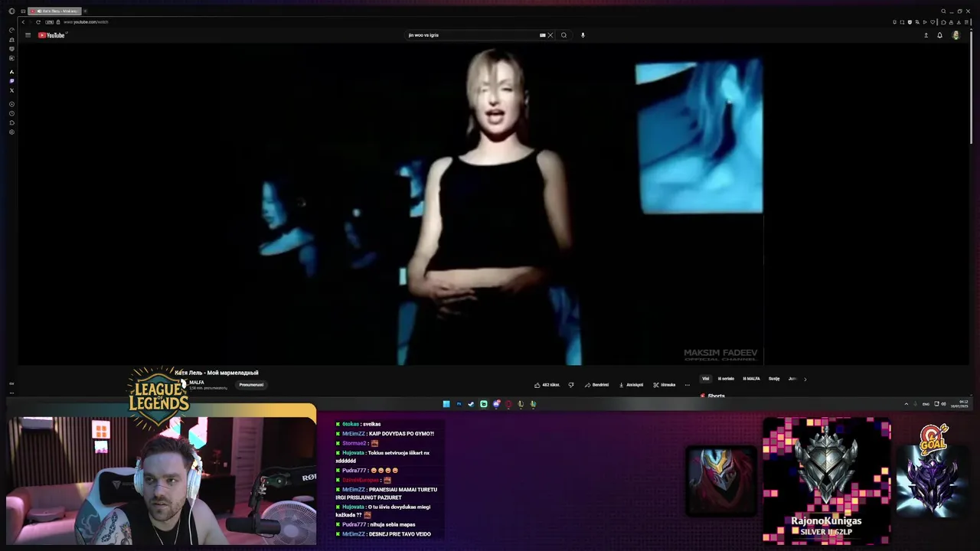Viewport: 980px width, 551px height.
Task: Run search with the magnifier button
Action: [x=564, y=35]
